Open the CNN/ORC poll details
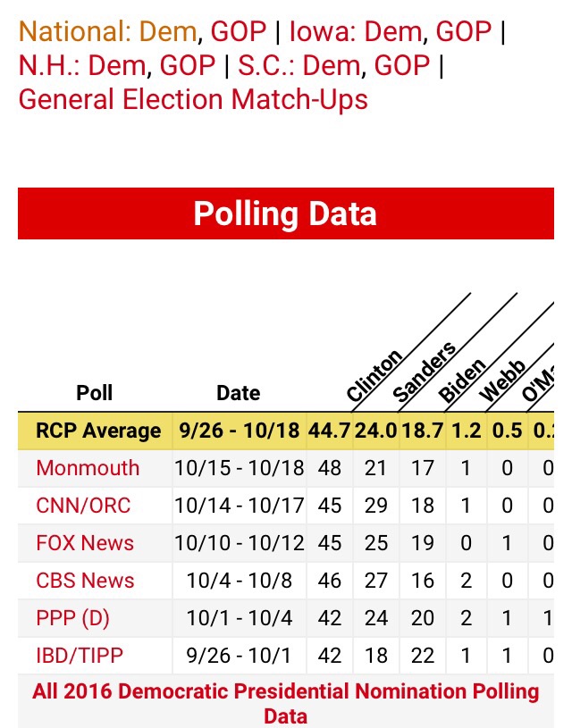This screenshot has width=572, height=728. [83, 506]
